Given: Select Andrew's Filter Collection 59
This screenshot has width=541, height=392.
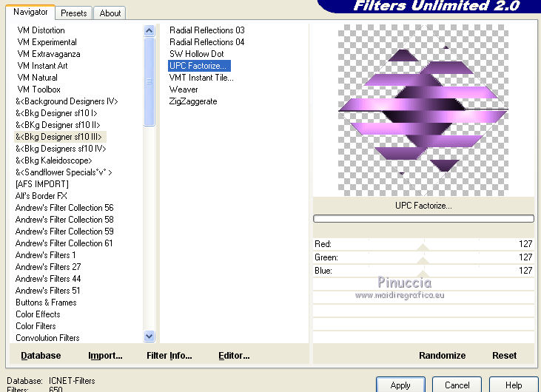Looking at the screenshot, I should point(64,232).
